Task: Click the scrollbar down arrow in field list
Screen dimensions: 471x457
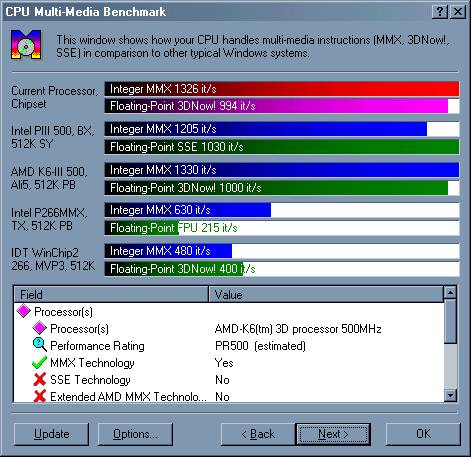Action: pos(450,395)
